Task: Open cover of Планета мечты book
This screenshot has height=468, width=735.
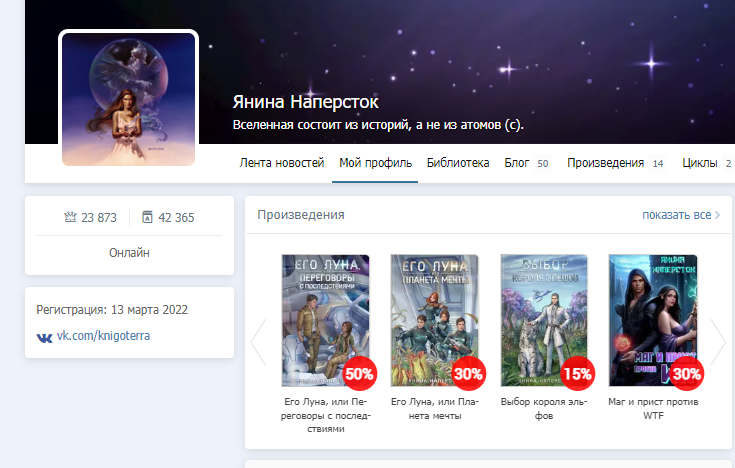Action: [x=435, y=320]
